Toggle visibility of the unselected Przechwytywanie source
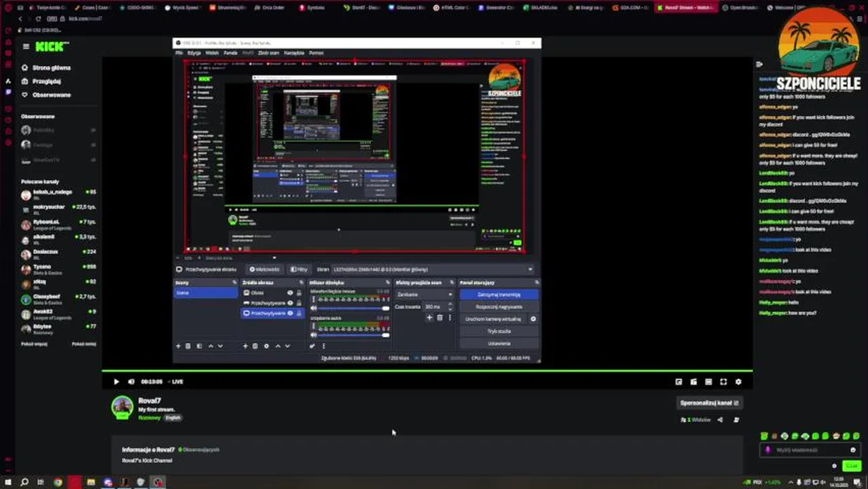The height and width of the screenshot is (489, 868). [290, 303]
